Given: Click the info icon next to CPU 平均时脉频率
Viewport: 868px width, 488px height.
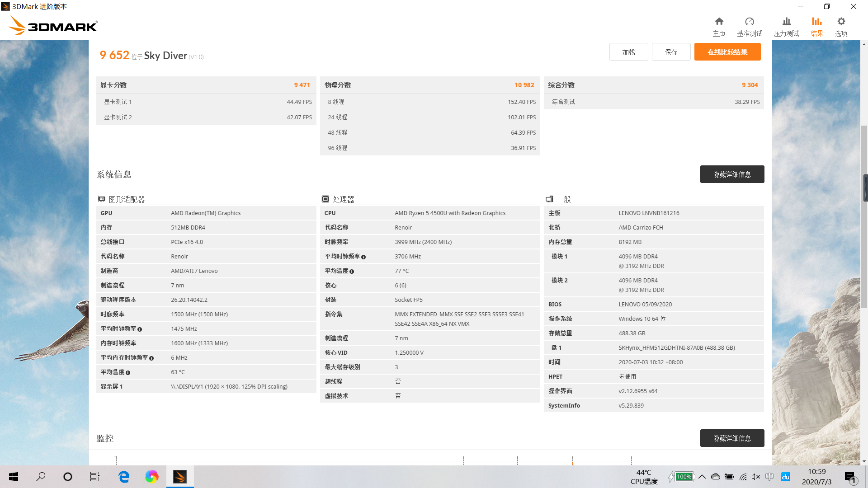Looking at the screenshot, I should (363, 257).
